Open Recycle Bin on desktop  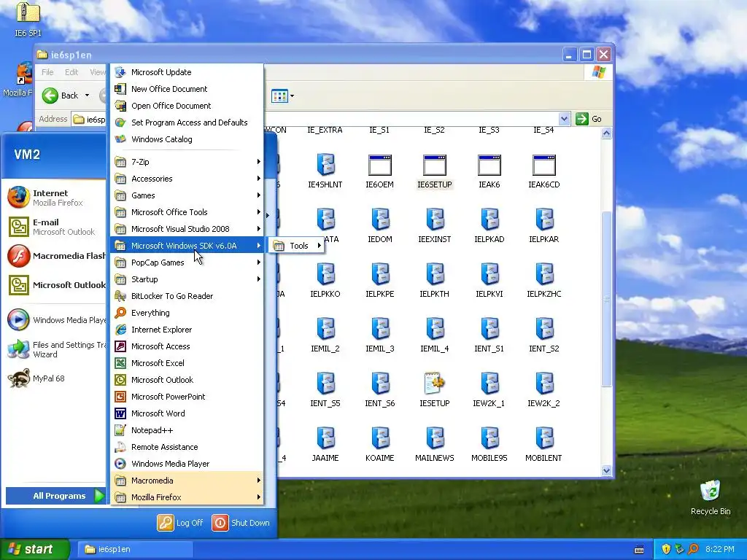711,497
